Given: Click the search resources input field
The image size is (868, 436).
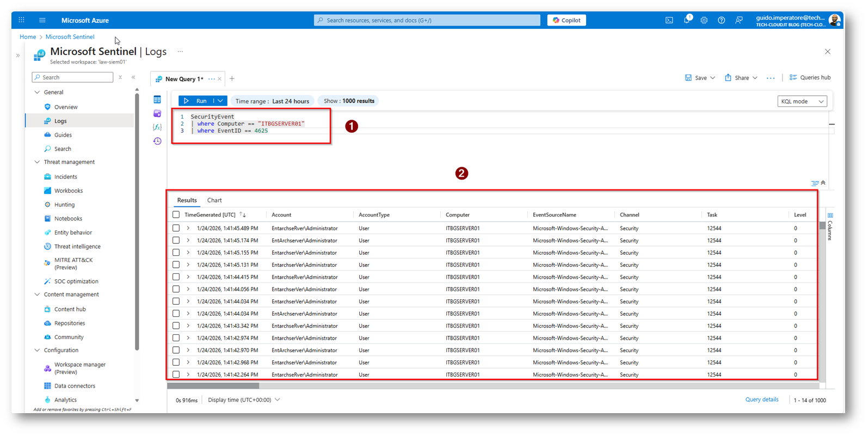Looking at the screenshot, I should point(427,20).
